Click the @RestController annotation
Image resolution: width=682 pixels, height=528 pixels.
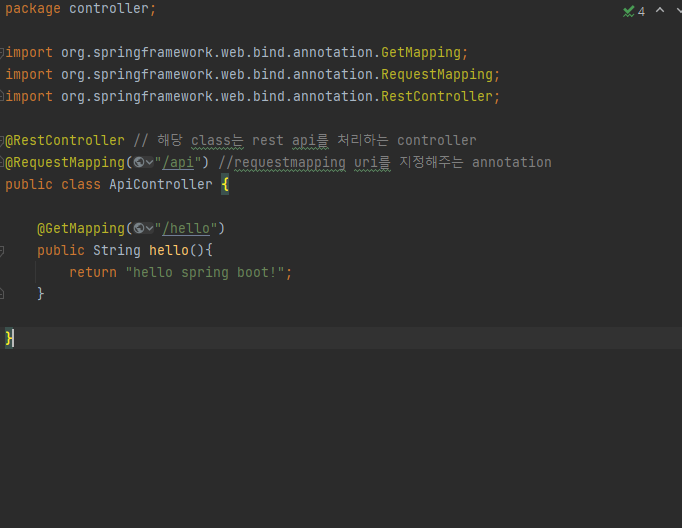65,140
